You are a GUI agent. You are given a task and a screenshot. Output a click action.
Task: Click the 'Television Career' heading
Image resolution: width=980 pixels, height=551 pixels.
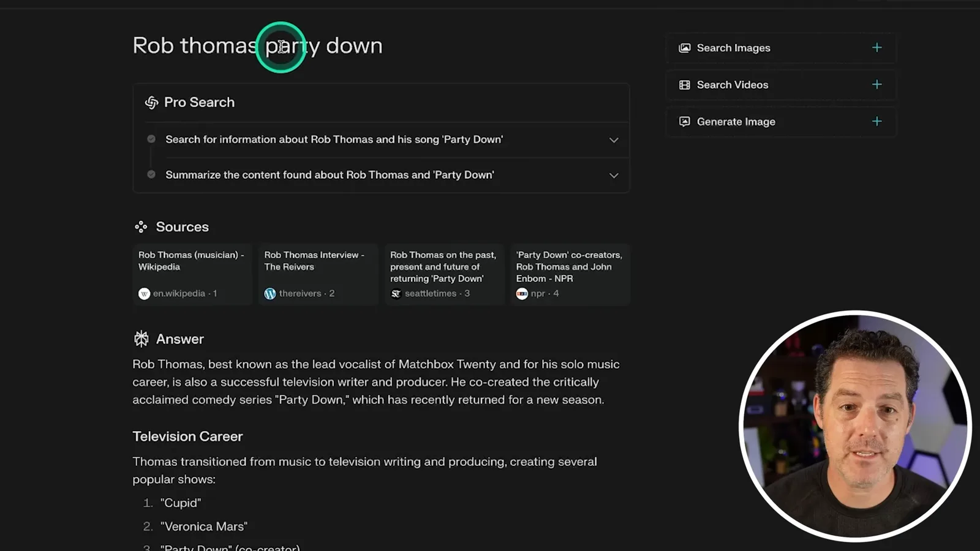point(187,437)
